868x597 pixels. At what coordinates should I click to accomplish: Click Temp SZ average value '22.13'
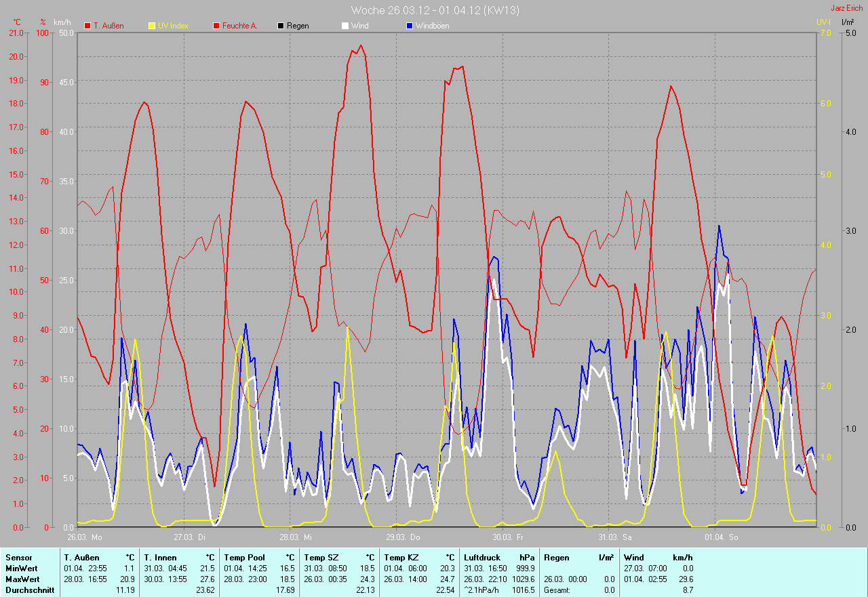(x=364, y=590)
